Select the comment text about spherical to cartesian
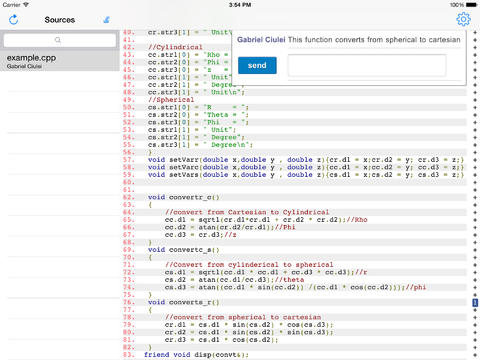Image resolution: width=480 pixels, height=360 pixels. click(374, 40)
